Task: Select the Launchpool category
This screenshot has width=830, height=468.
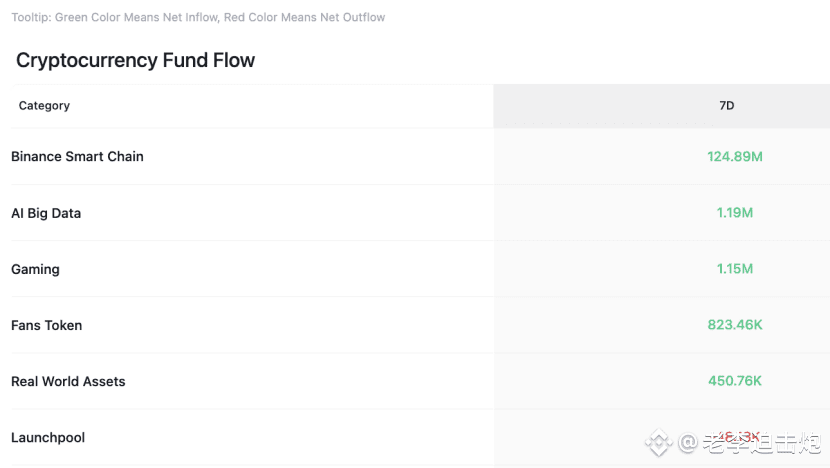Action: [x=48, y=437]
